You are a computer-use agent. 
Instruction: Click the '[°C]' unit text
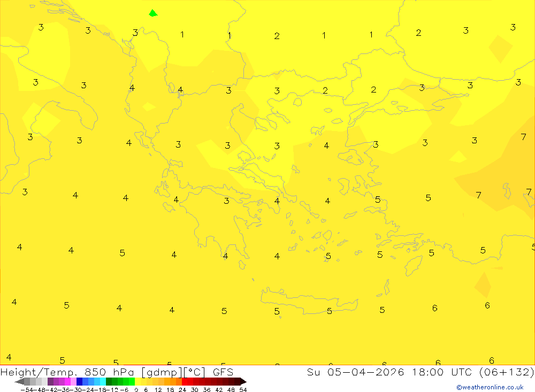[x=195, y=372]
